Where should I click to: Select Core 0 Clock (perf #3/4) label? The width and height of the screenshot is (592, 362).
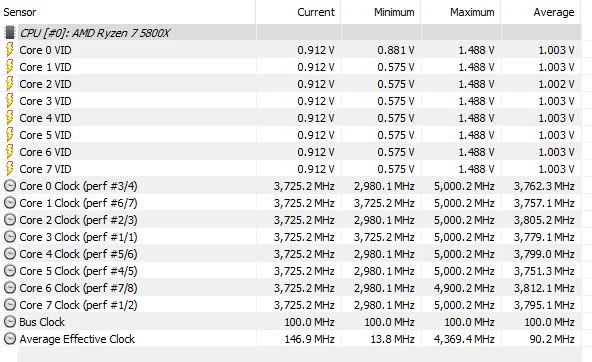(78, 186)
